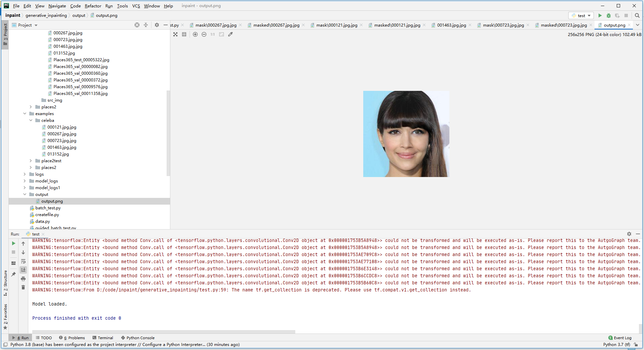The height and width of the screenshot is (350, 644).
Task: Click generative_inpainting breadcrumb
Action: (46, 15)
